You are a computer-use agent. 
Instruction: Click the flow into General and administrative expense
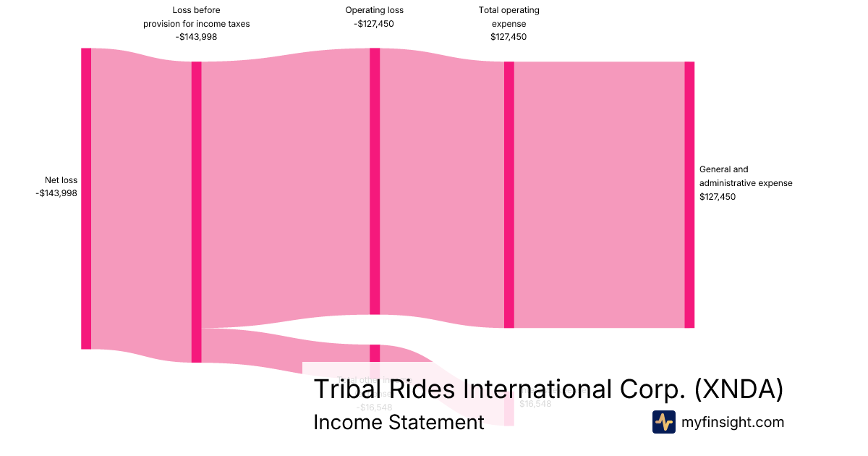tap(599, 195)
